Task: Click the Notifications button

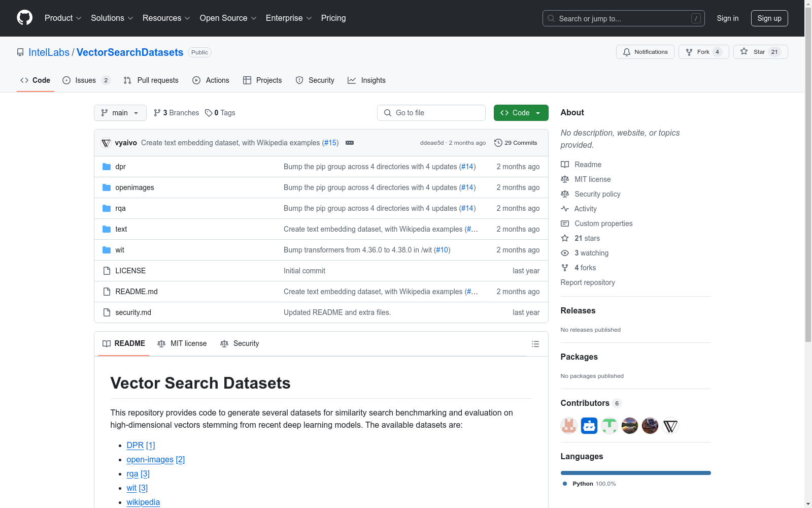Action: [x=645, y=52]
